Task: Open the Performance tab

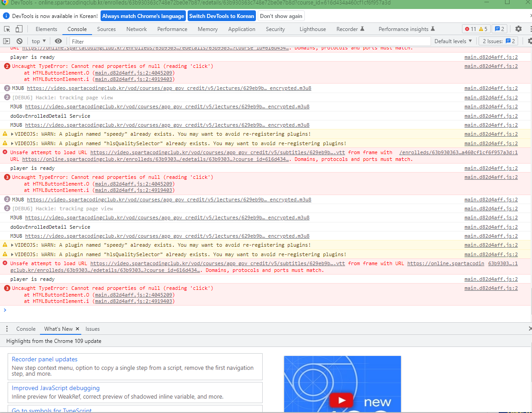Action: pos(172,29)
